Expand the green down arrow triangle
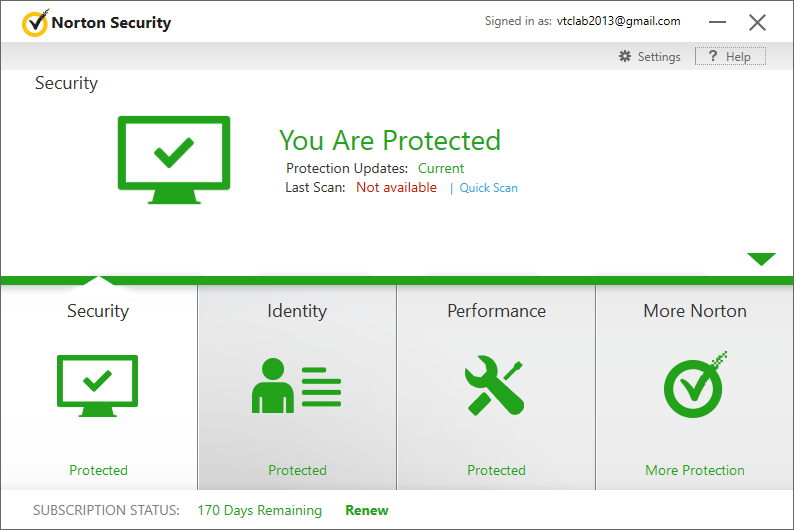 click(761, 260)
